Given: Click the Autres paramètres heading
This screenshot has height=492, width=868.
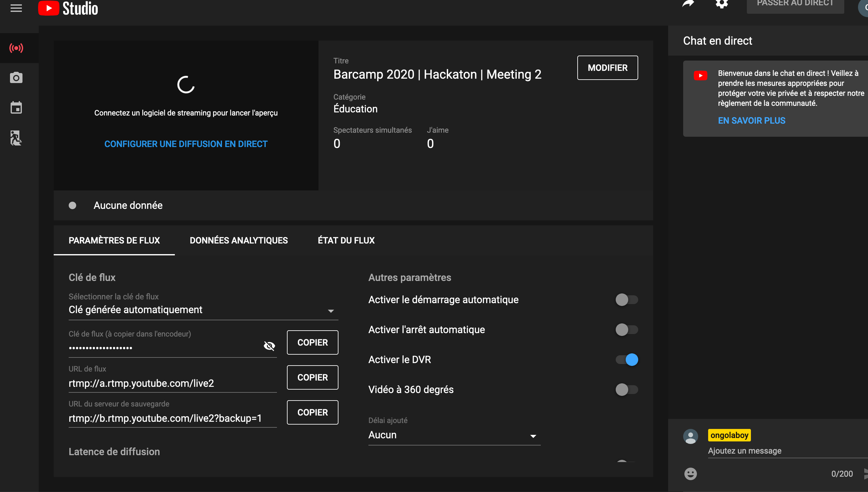Looking at the screenshot, I should pos(410,278).
